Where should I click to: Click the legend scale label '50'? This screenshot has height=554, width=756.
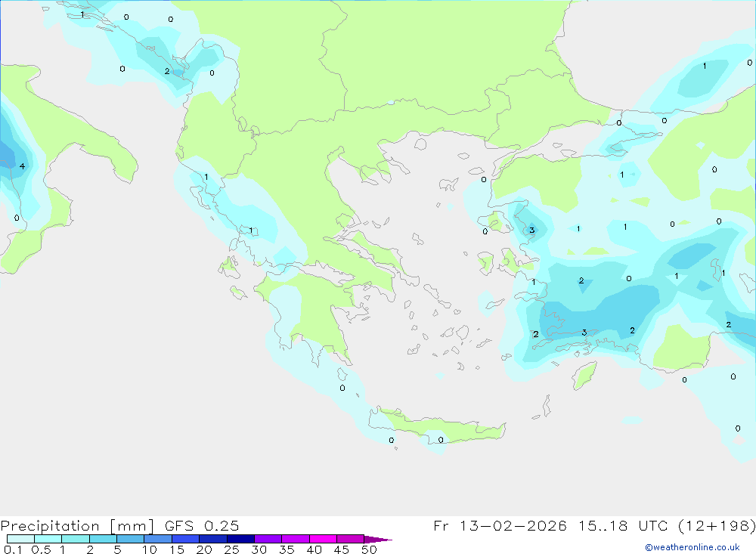point(369,549)
